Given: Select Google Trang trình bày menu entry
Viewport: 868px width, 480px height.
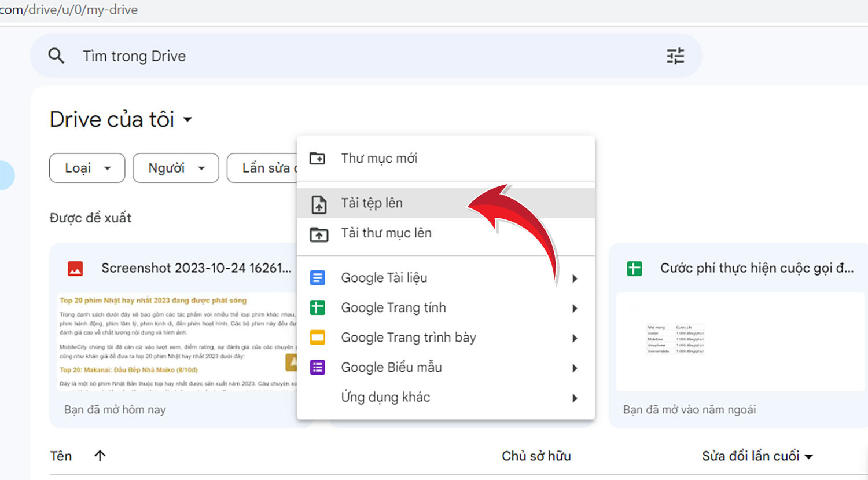Looking at the screenshot, I should 446,338.
